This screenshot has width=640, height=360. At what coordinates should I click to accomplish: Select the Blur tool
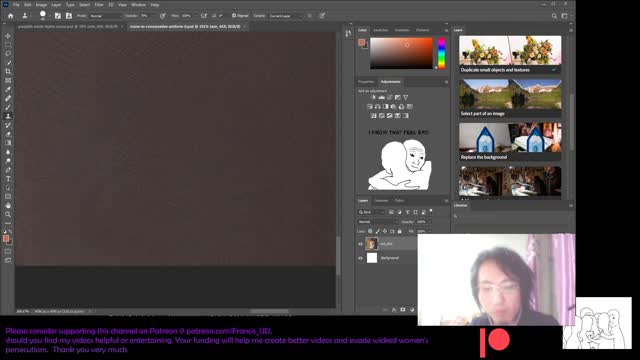point(8,152)
